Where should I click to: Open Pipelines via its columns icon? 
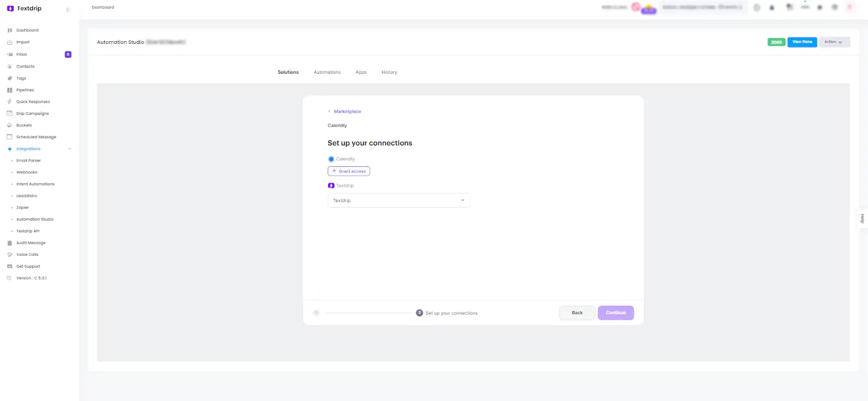coord(10,90)
